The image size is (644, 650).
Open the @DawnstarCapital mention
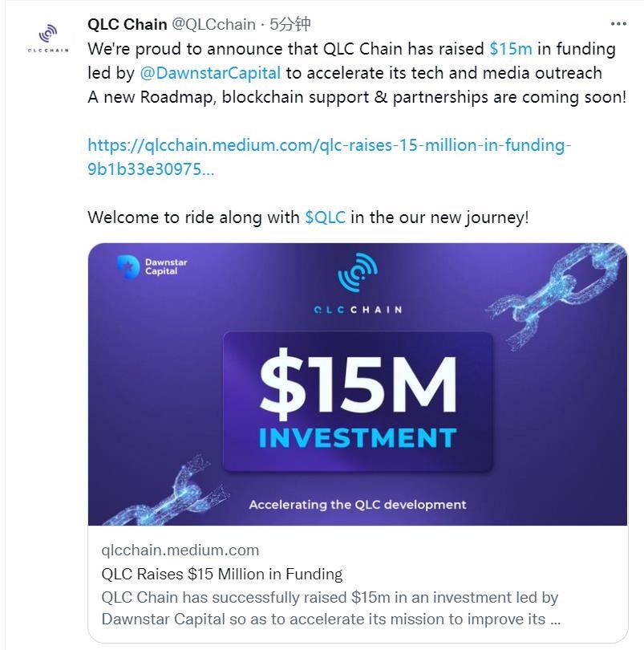click(210, 72)
